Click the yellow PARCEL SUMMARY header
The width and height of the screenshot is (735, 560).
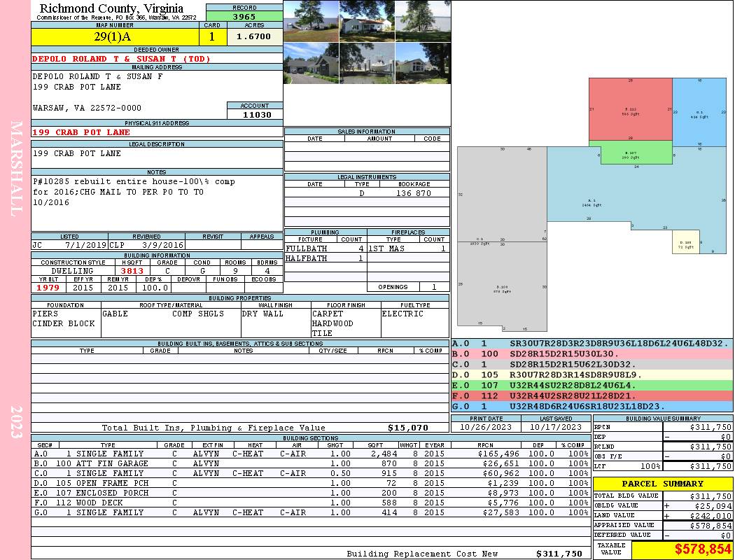tap(662, 484)
